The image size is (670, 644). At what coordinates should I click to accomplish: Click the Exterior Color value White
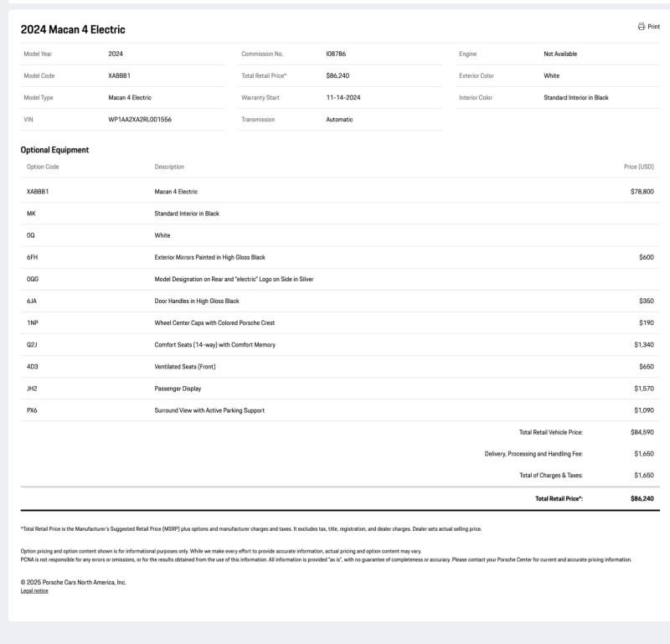coord(552,75)
